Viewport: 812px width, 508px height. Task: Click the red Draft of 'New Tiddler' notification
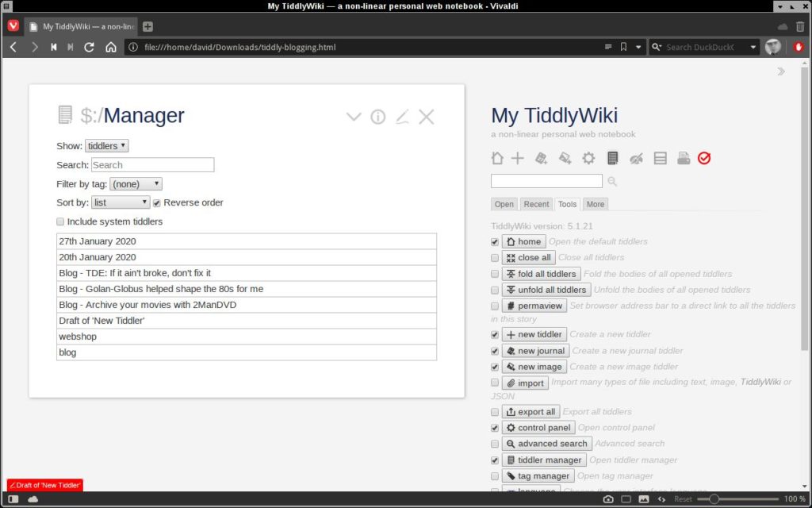click(45, 485)
